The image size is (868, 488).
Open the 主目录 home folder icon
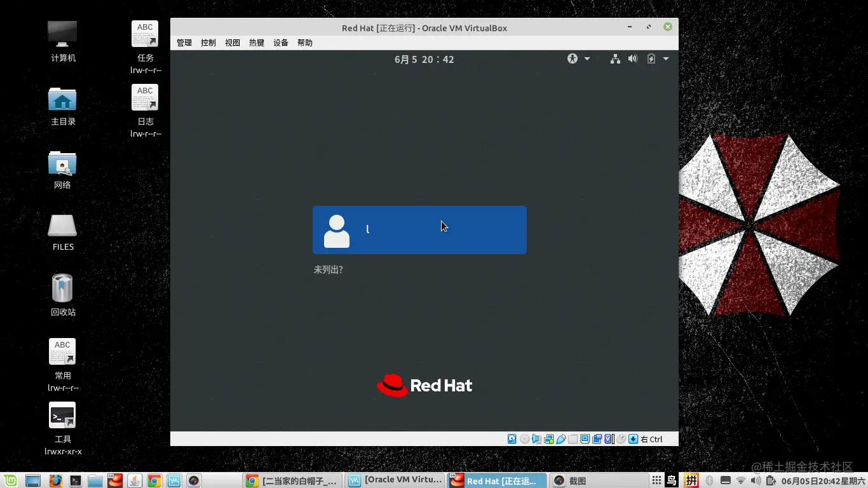tap(63, 105)
